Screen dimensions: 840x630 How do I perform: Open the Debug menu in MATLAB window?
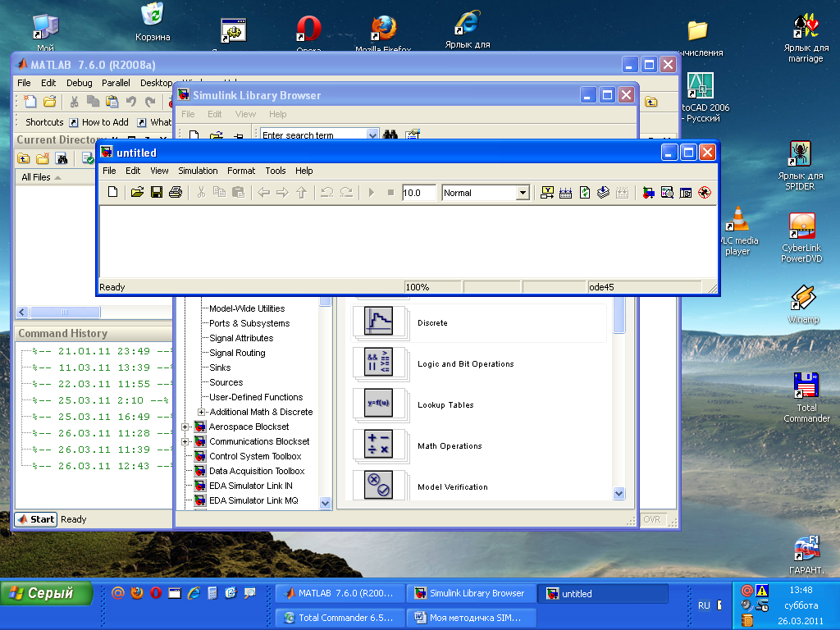click(x=80, y=83)
